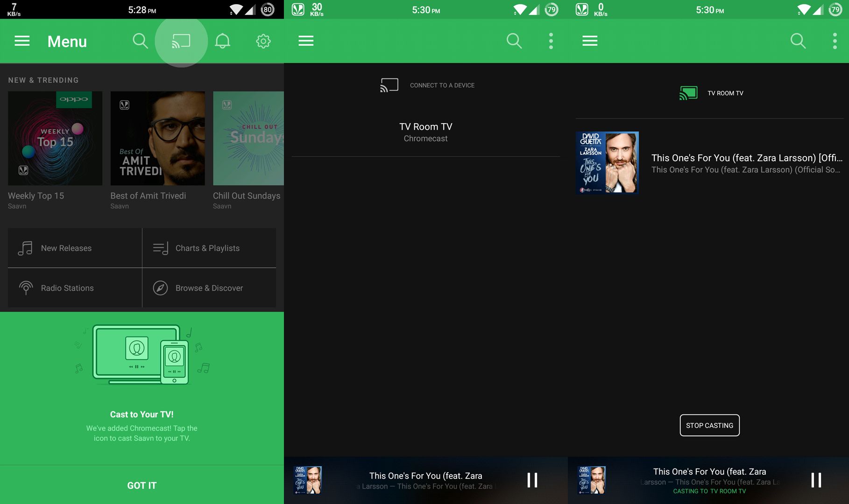The width and height of the screenshot is (849, 504).
Task: Tap 'Cast to Your TV!' heading
Action: 142,414
